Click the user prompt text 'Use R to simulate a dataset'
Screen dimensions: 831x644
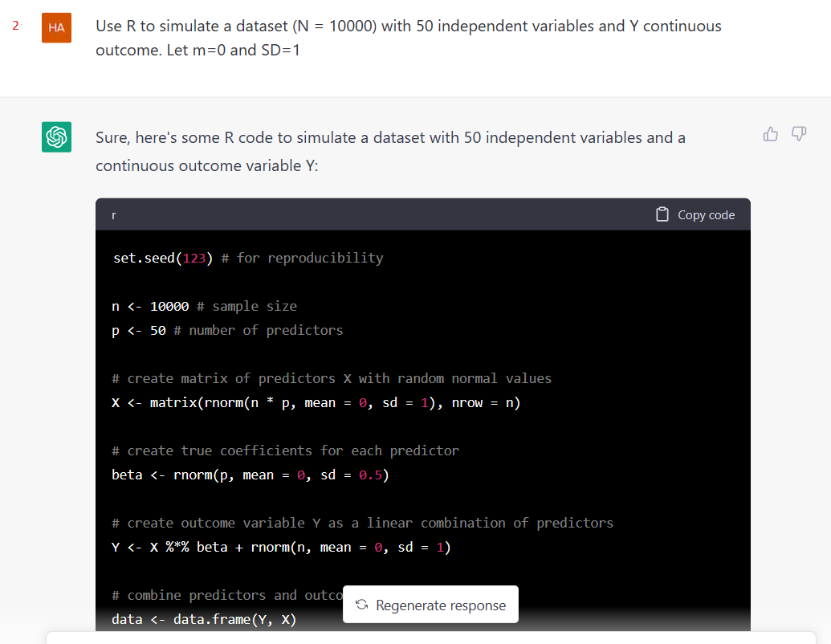pos(192,26)
